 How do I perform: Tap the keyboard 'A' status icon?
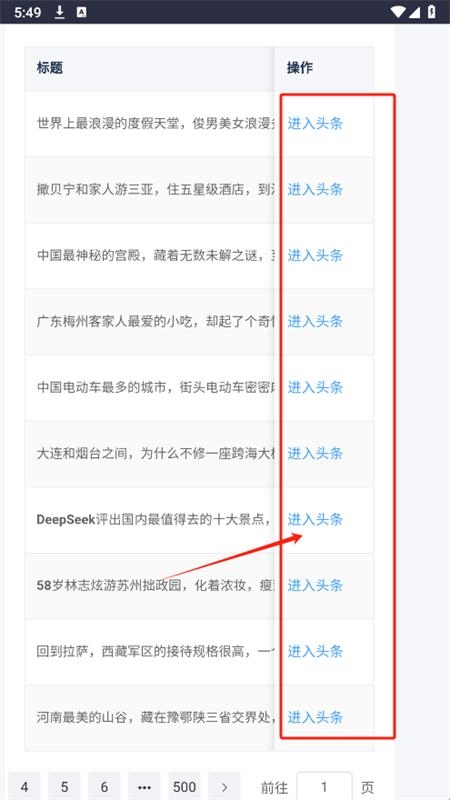tap(81, 13)
